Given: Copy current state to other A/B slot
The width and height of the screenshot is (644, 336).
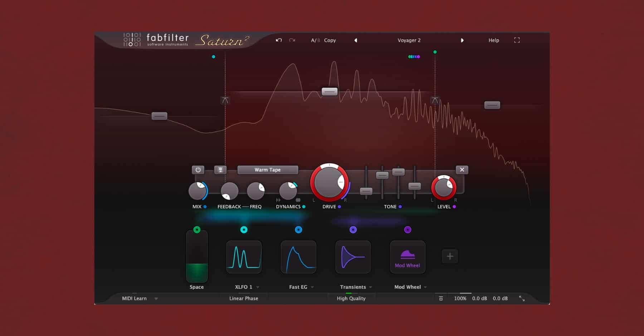Looking at the screenshot, I should tap(330, 40).
